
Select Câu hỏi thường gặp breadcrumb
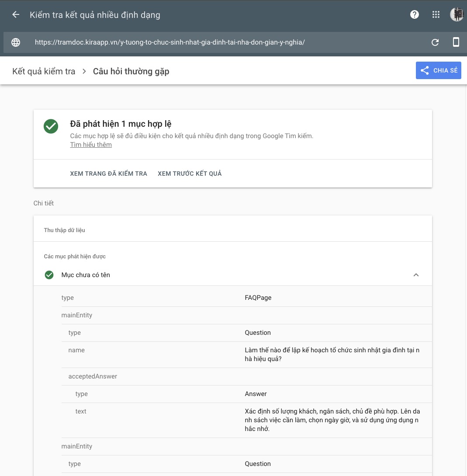coord(131,71)
